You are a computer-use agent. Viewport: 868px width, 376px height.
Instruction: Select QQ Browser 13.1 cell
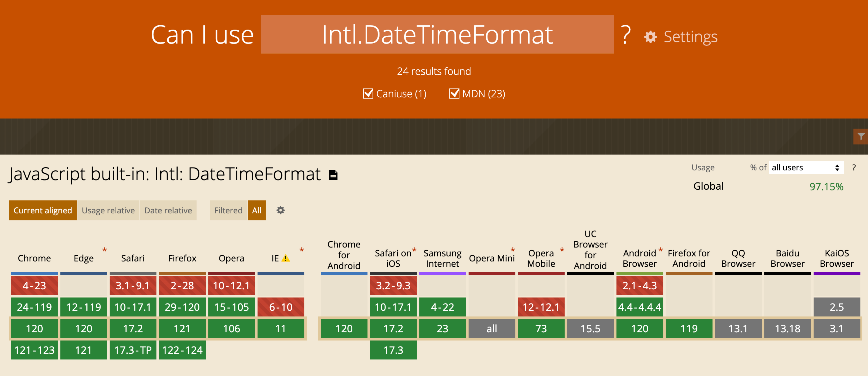pyautogui.click(x=738, y=329)
